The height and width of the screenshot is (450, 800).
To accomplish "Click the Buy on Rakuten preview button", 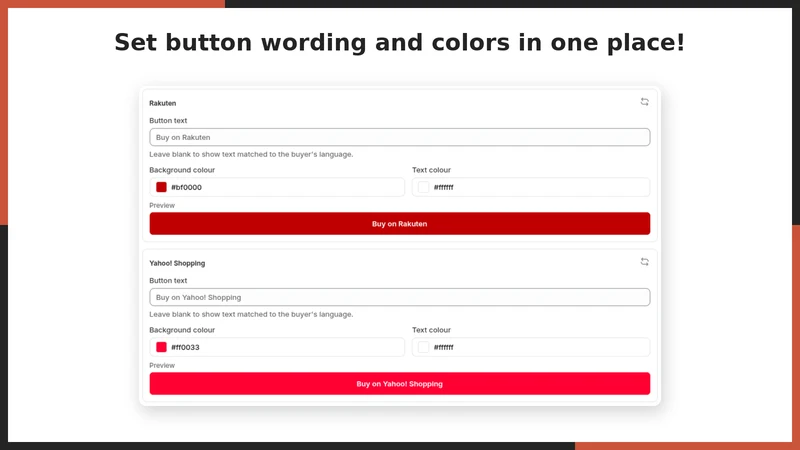I will pos(399,223).
